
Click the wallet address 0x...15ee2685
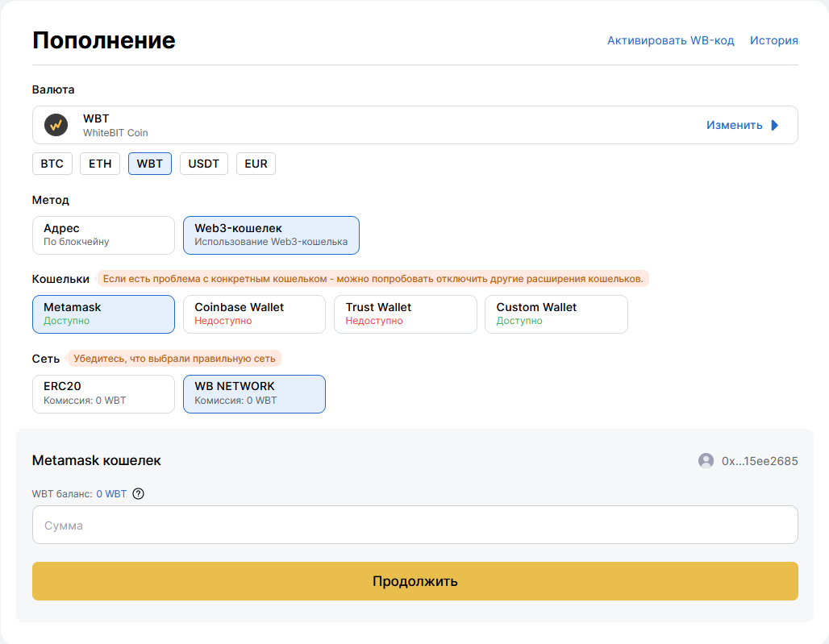[x=760, y=461]
